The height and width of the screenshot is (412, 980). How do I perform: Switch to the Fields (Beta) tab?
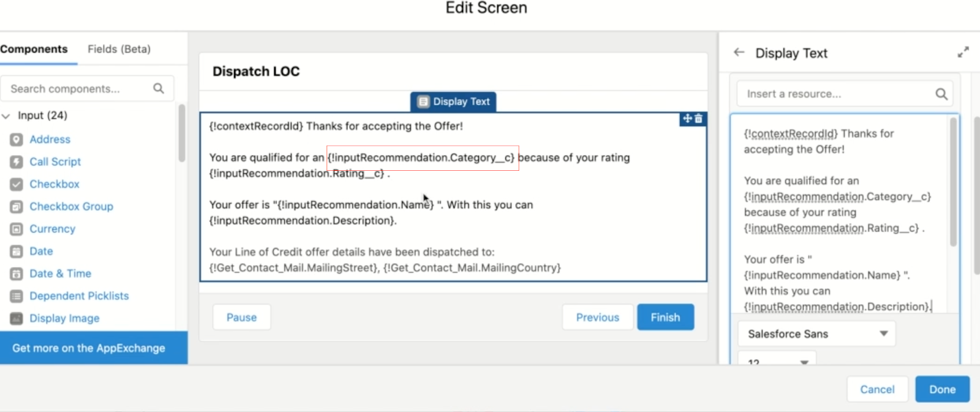click(x=119, y=49)
